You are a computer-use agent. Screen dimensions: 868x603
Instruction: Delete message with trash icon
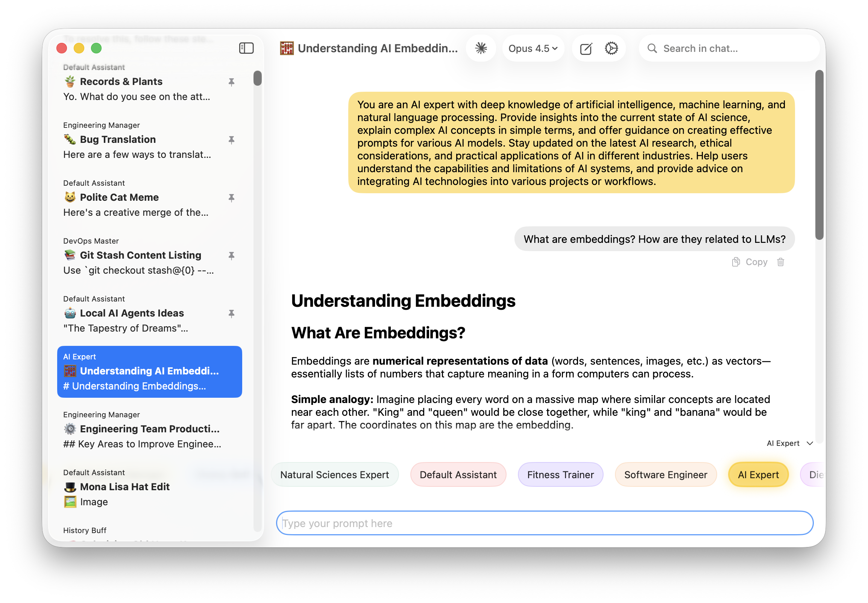tap(780, 262)
